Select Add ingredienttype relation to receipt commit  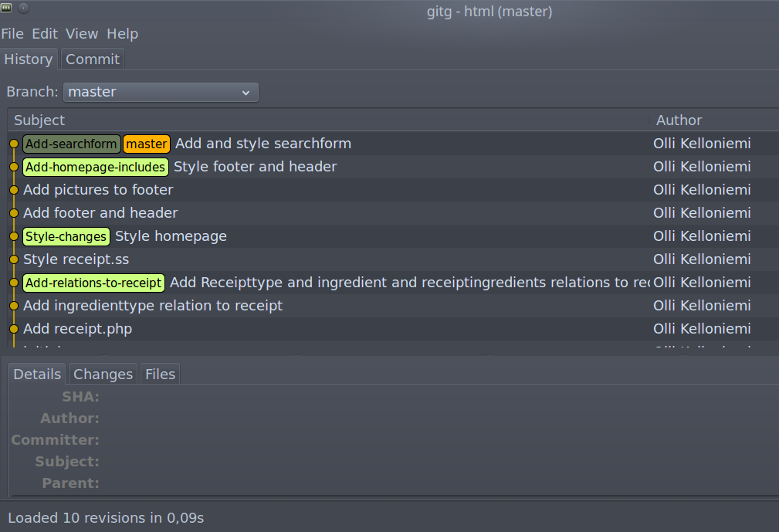(x=393, y=306)
